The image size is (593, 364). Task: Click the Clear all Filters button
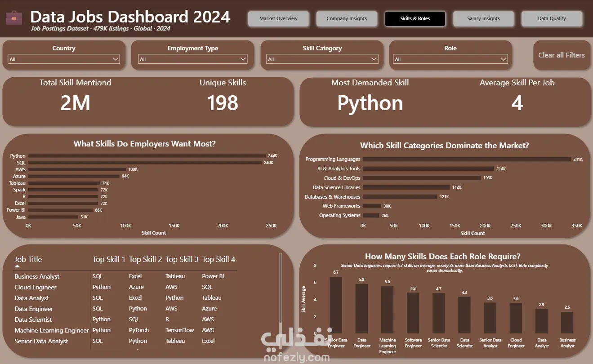click(562, 55)
